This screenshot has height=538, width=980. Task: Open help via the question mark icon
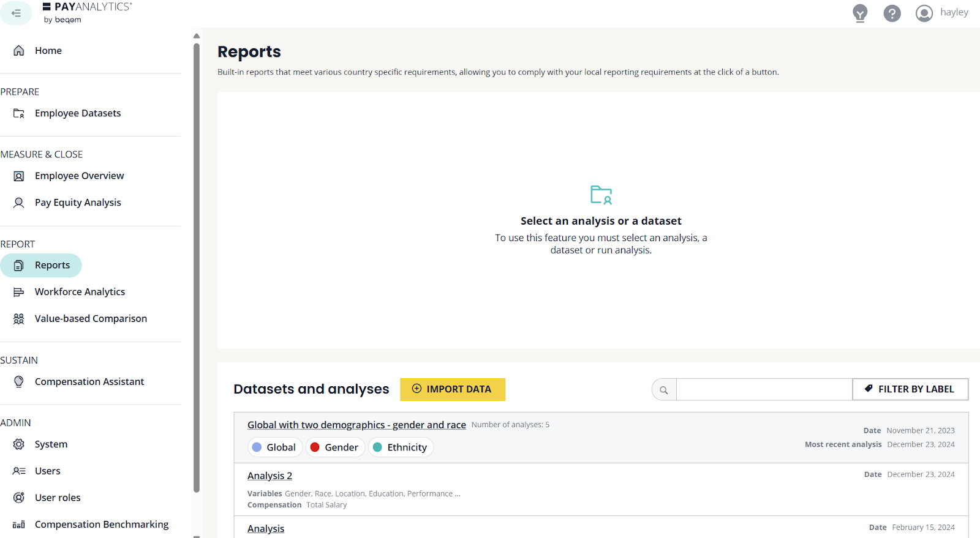point(892,13)
